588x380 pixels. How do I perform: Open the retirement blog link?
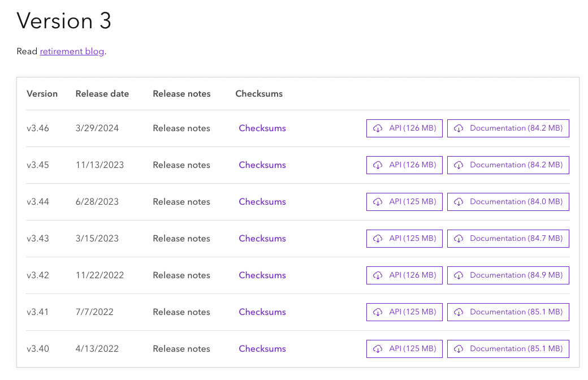tap(72, 51)
